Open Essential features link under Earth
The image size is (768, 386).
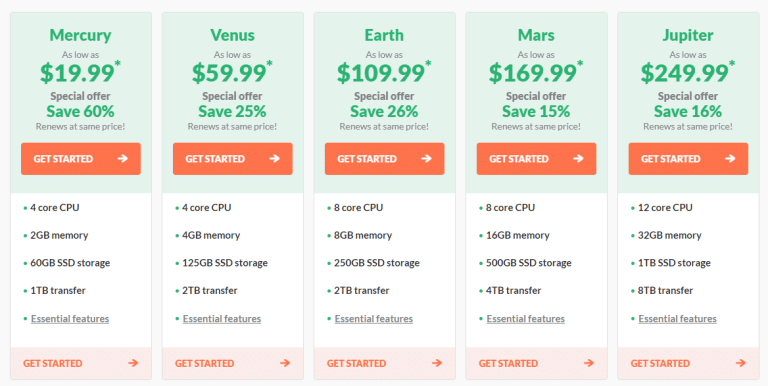click(374, 319)
